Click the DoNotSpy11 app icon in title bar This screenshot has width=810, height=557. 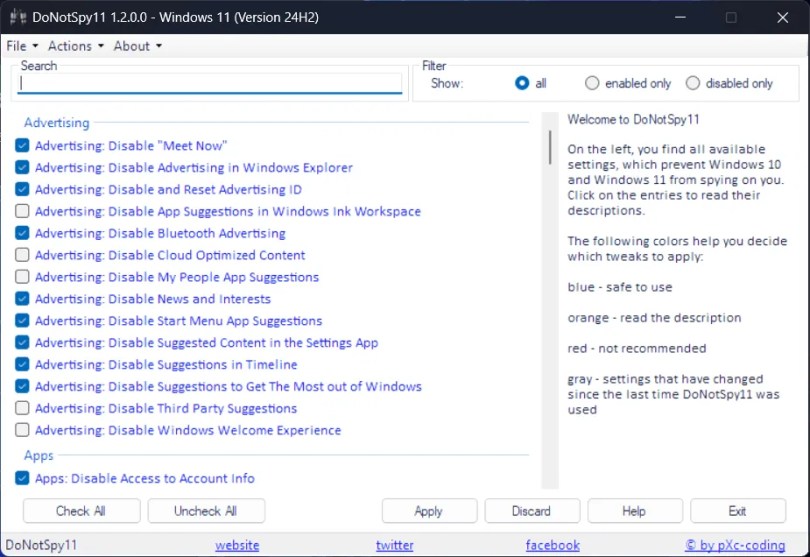pos(18,17)
